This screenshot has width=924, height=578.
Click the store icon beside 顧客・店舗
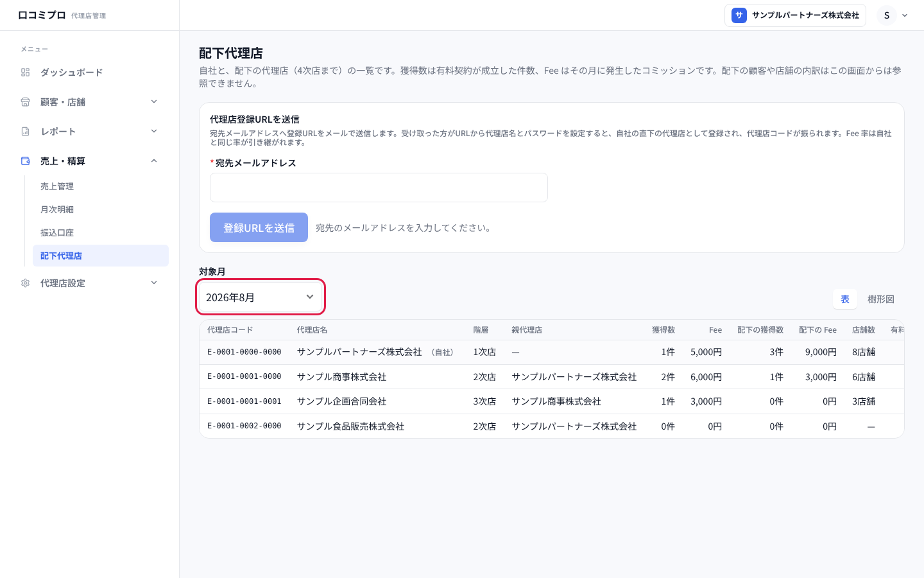click(26, 102)
